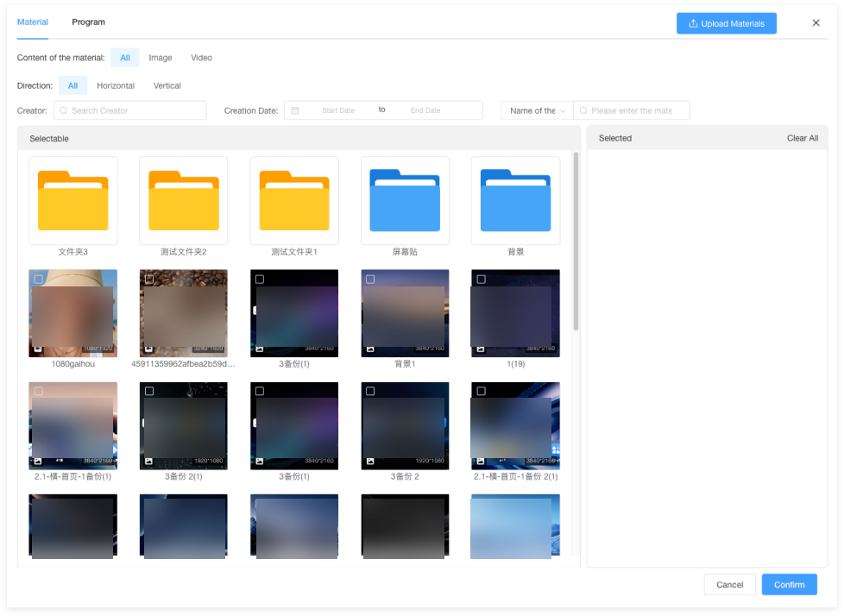
Task: Tick the checkbox on 3备份 2 thumbnail
Action: (370, 391)
